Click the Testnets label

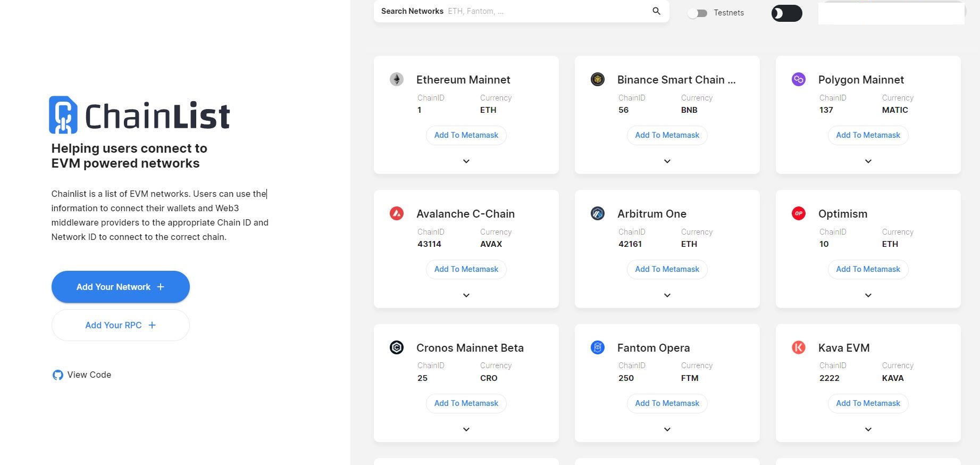[x=728, y=13]
